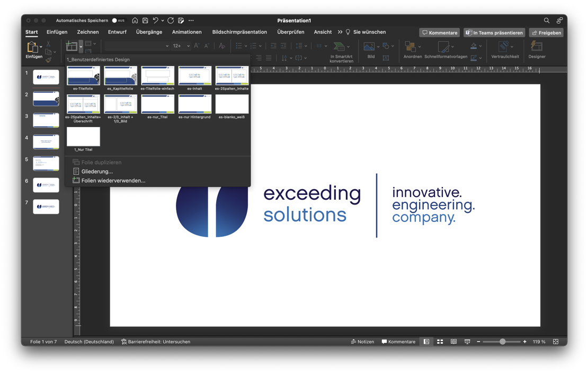Toggle Kommentare pane in the status bar
Viewport: 588px width, 374px height.
398,342
